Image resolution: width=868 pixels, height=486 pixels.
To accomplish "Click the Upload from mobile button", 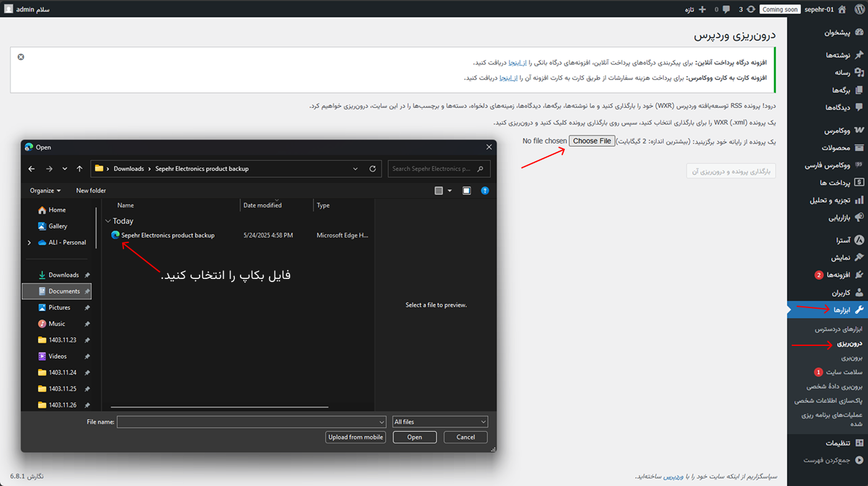I will 356,437.
